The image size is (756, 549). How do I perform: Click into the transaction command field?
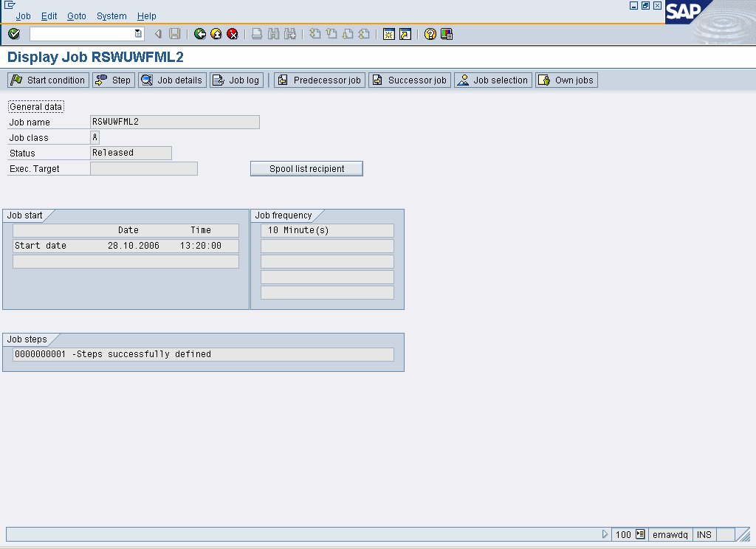(81, 34)
